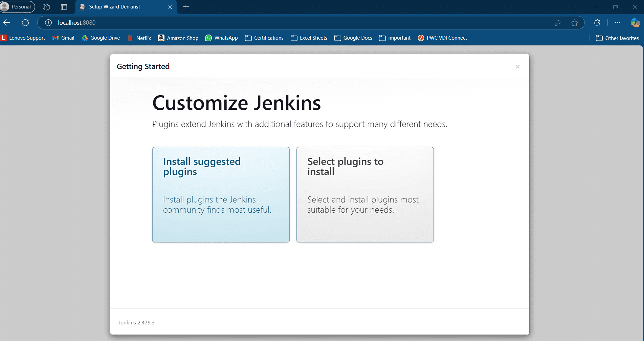Open the Personal profile button
644x341 pixels.
[17, 7]
